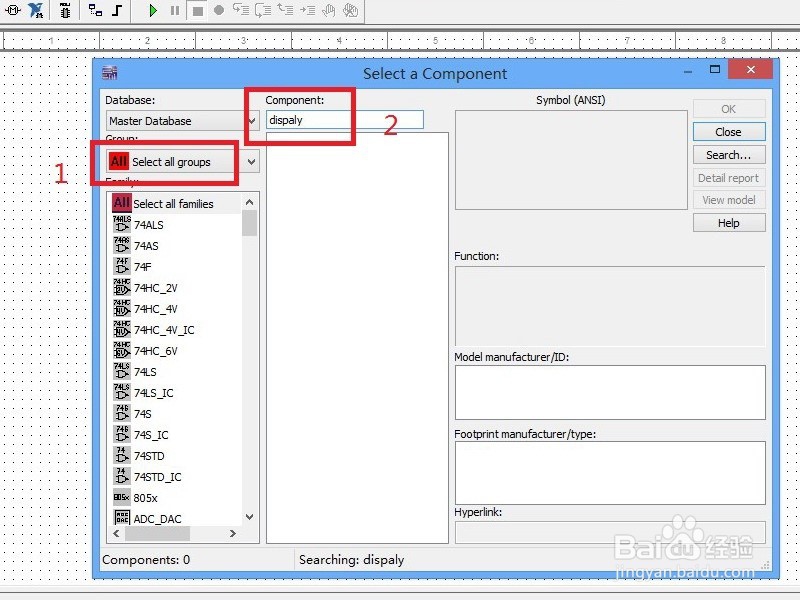Click 'Components: 0' status text
The image size is (800, 600).
coord(146,560)
